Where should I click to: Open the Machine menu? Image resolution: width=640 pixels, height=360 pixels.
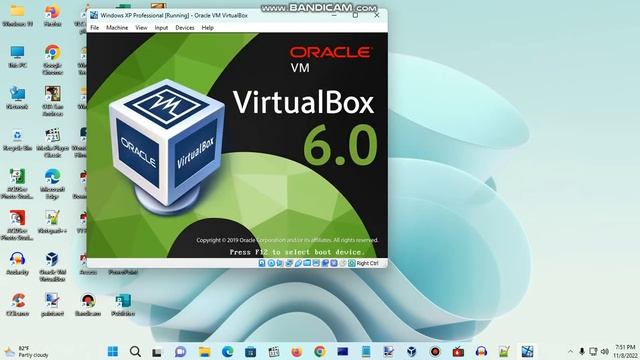tap(117, 28)
